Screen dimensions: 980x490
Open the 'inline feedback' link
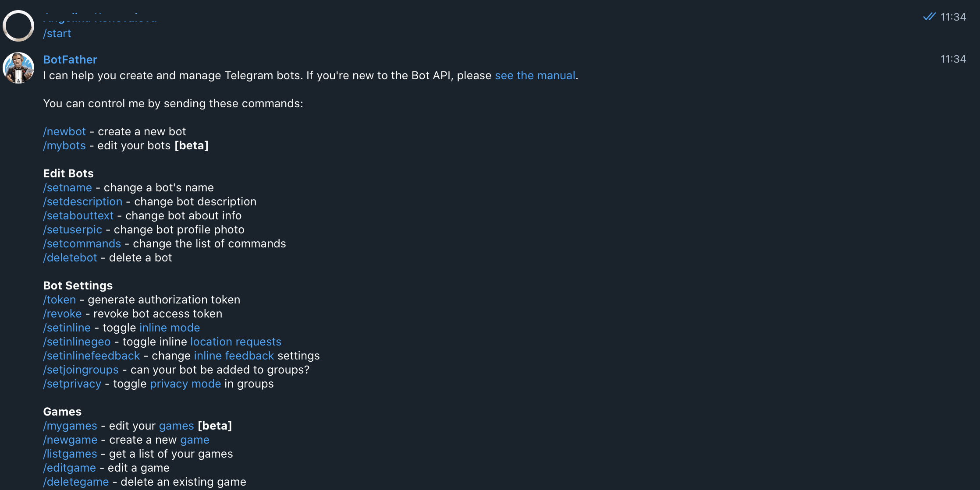[x=234, y=356]
